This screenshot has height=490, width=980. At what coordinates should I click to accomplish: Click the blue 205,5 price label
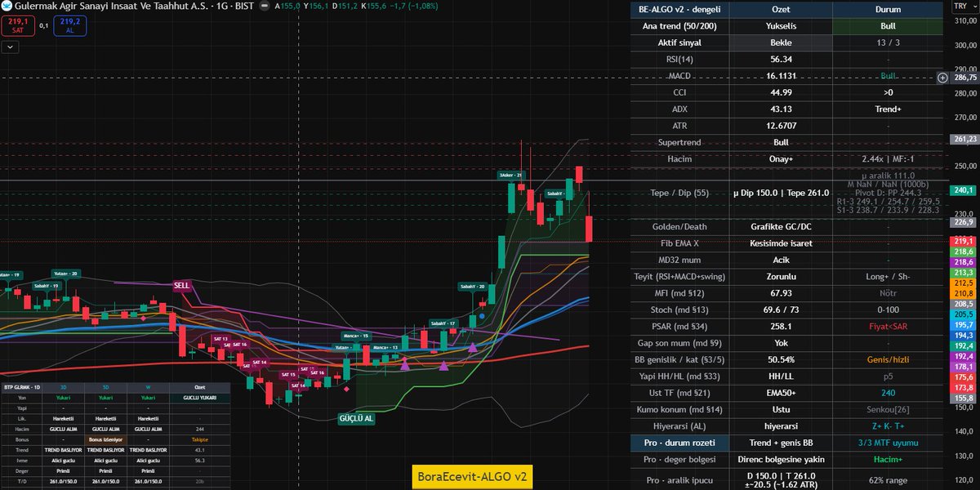pos(964,314)
